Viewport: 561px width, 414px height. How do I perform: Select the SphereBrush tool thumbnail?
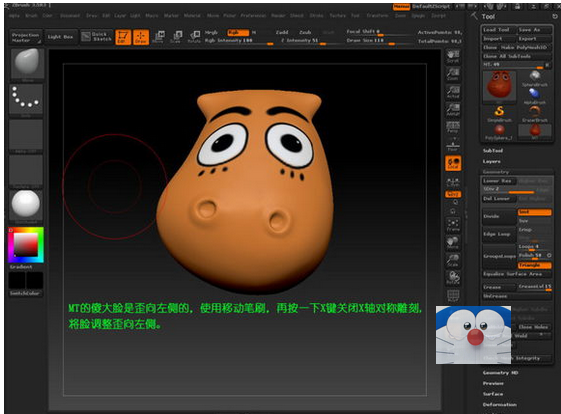(535, 79)
